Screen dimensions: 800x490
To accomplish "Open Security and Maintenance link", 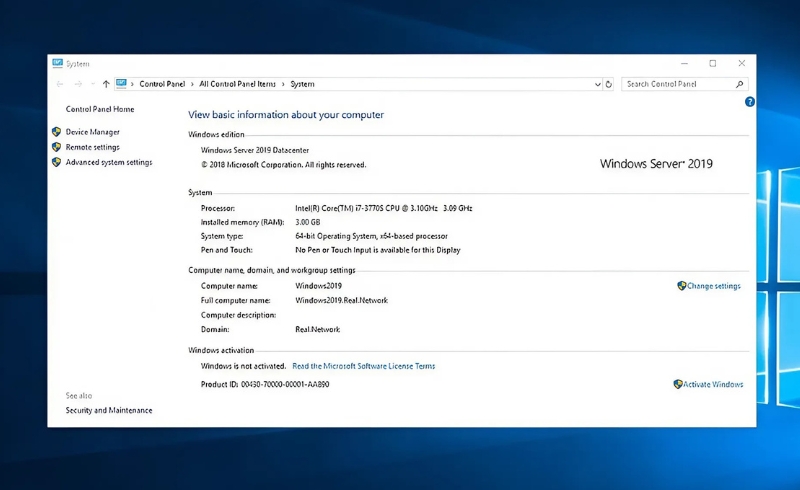I will pos(109,410).
